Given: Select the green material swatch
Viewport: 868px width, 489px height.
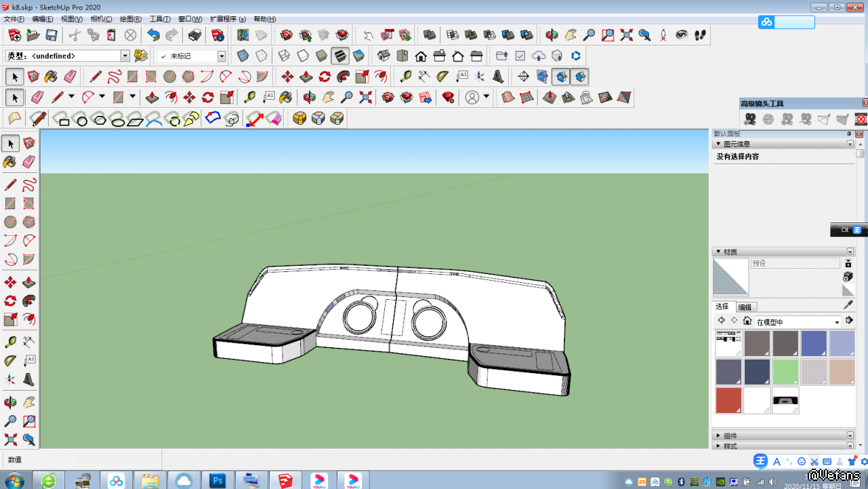Looking at the screenshot, I should [x=785, y=372].
